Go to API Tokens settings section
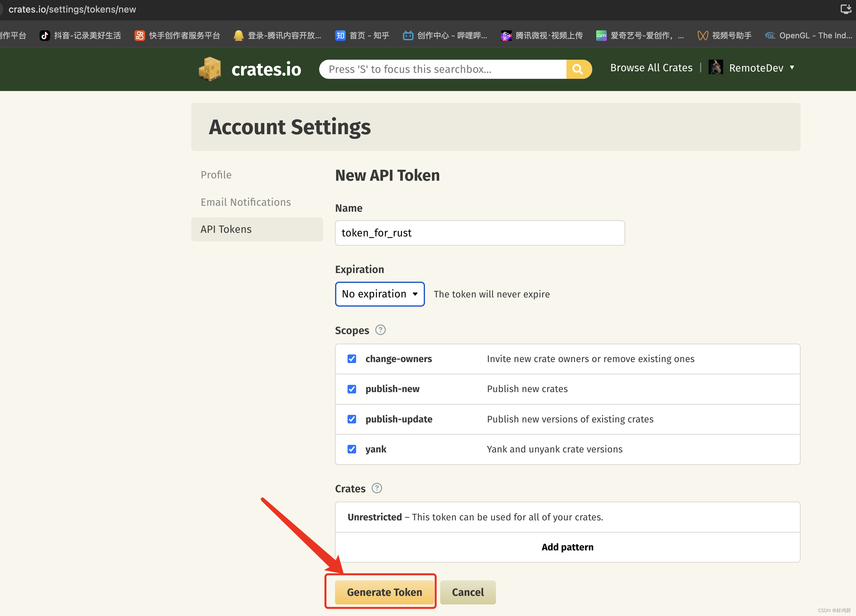Image resolution: width=856 pixels, height=616 pixels. (226, 229)
